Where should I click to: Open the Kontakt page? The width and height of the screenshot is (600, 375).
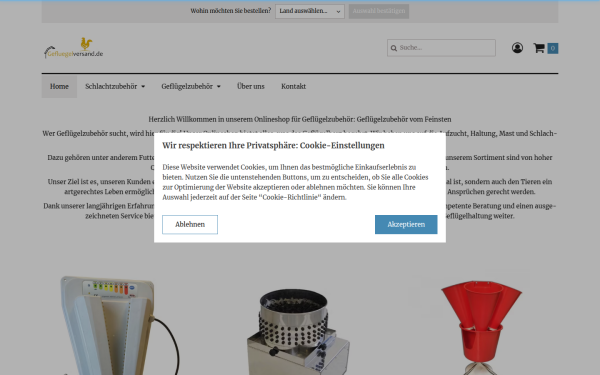(293, 86)
